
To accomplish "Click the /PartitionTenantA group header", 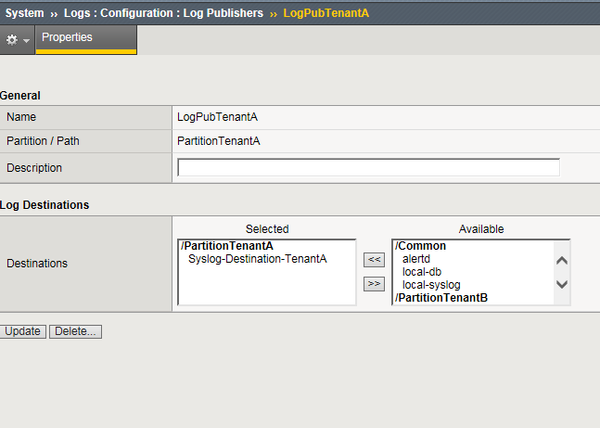I will tap(226, 246).
